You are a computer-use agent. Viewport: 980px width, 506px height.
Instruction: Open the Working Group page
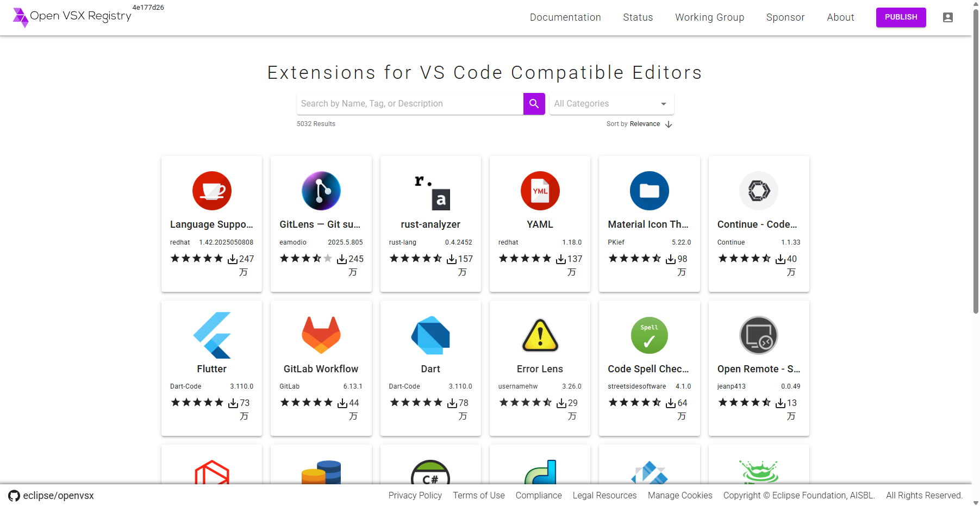point(710,17)
